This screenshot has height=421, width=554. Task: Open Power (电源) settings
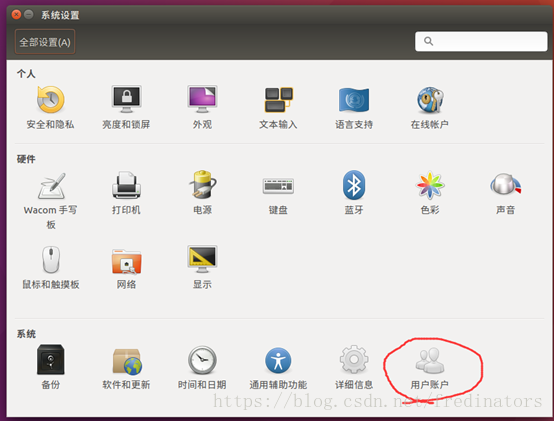click(x=202, y=193)
